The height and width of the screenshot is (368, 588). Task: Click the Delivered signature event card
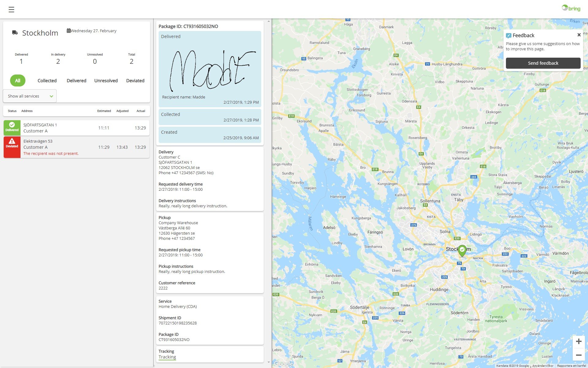coord(210,69)
